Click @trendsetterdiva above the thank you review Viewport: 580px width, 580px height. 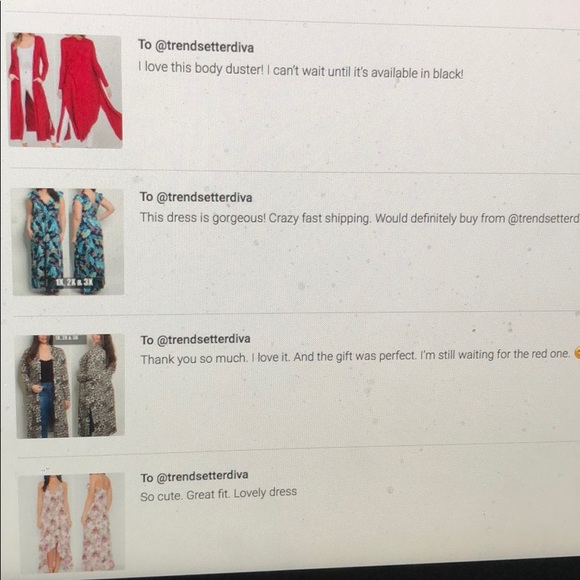[x=204, y=339]
